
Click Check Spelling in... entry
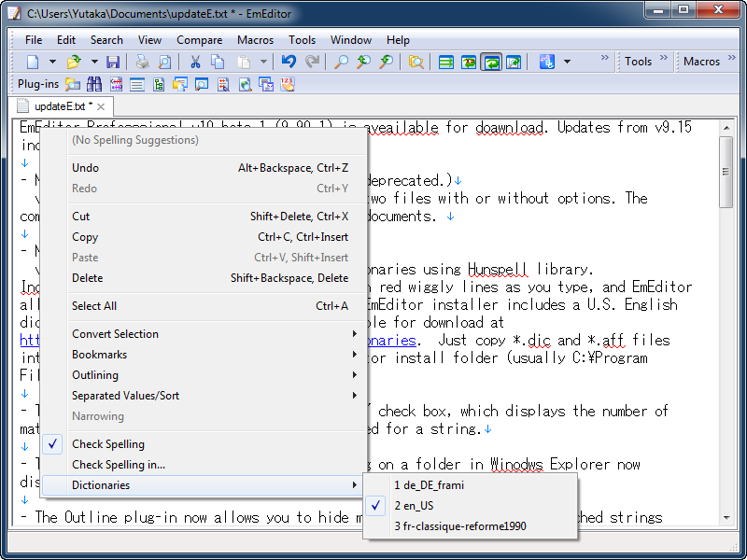tap(204, 464)
